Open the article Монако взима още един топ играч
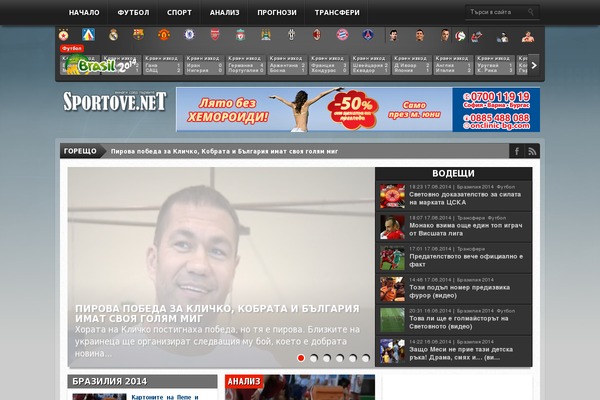This screenshot has height=400, width=600. point(466,229)
